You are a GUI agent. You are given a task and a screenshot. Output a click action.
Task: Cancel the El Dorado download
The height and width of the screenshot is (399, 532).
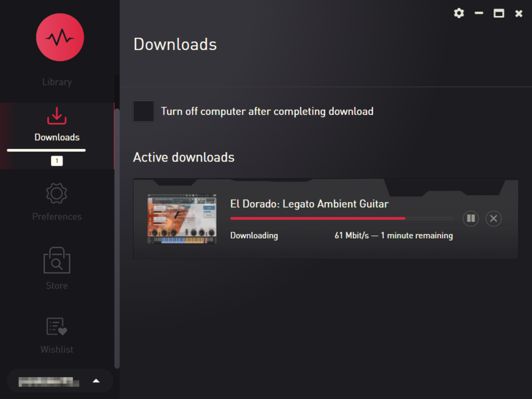493,219
